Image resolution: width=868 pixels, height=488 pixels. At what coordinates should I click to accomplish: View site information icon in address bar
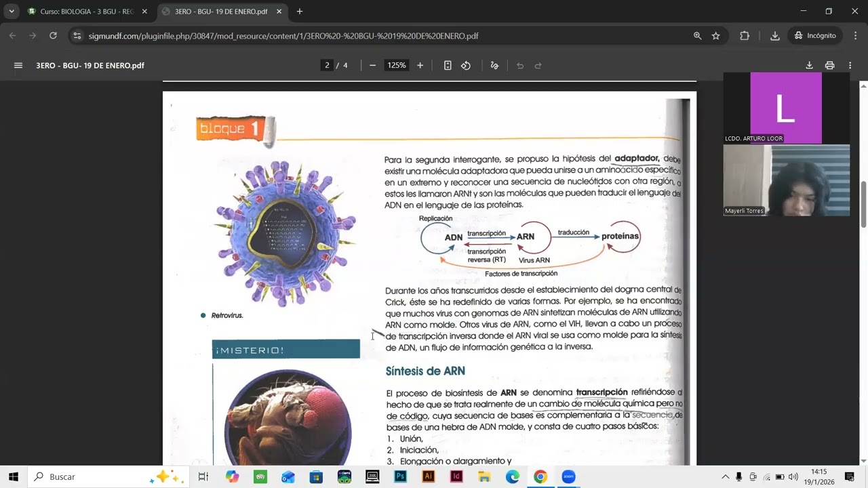[x=77, y=36]
